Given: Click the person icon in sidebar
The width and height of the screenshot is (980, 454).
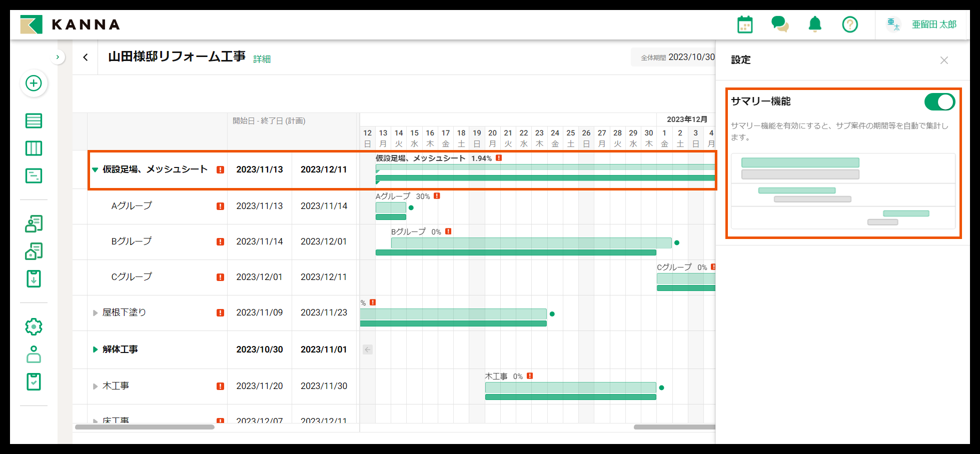Looking at the screenshot, I should pos(34,354).
